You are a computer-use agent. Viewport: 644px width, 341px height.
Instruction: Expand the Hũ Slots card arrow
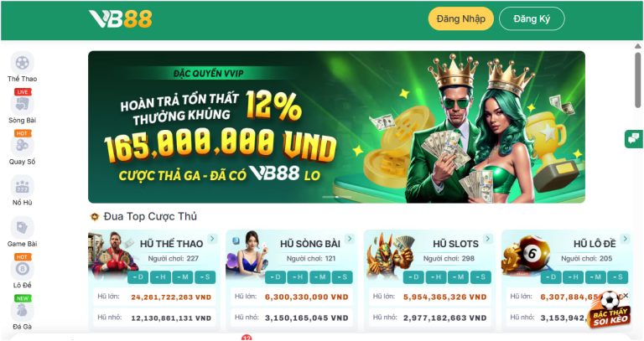pos(487,239)
